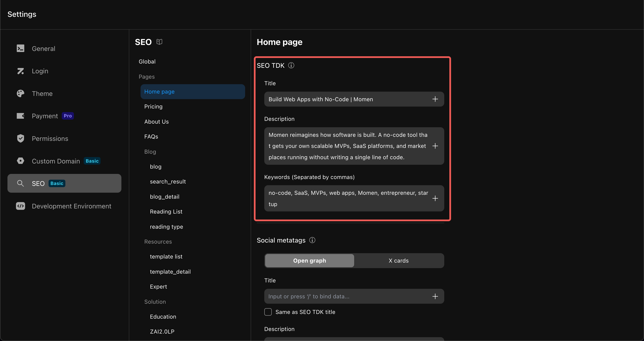
Task: Click the Resources group label
Action: tap(158, 242)
